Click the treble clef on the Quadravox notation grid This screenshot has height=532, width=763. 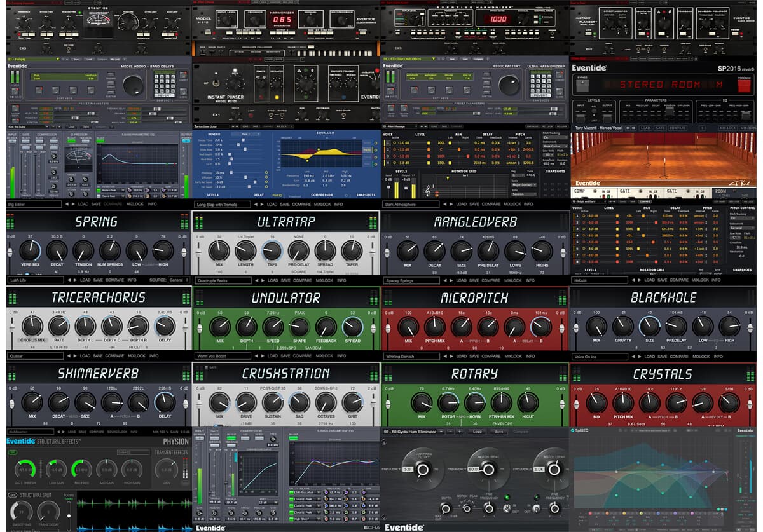coord(429,191)
